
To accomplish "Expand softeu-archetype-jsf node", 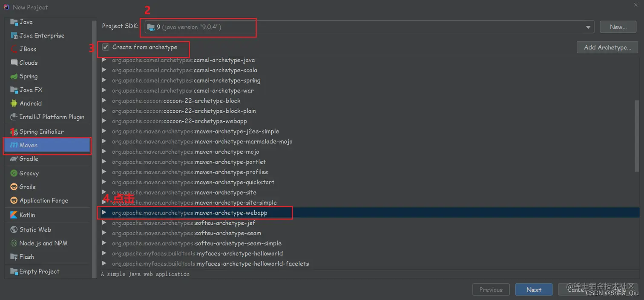I will coord(104,223).
